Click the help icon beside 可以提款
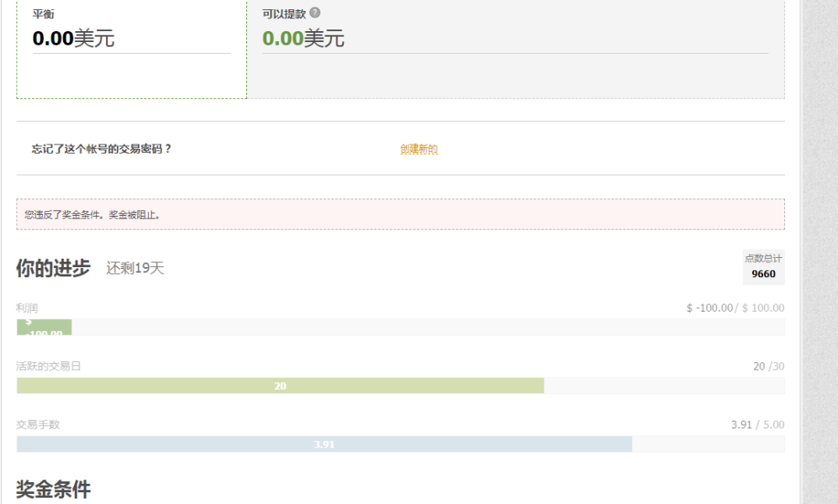This screenshot has width=838, height=504. pos(315,13)
